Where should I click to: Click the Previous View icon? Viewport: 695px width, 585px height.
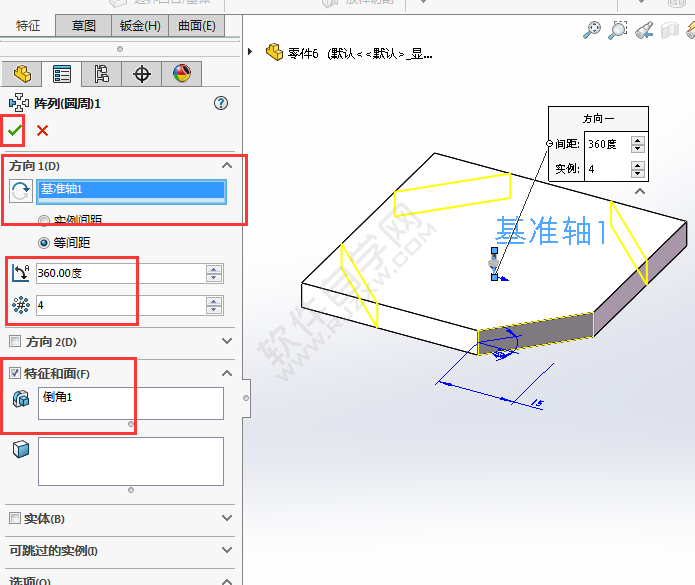pos(644,30)
